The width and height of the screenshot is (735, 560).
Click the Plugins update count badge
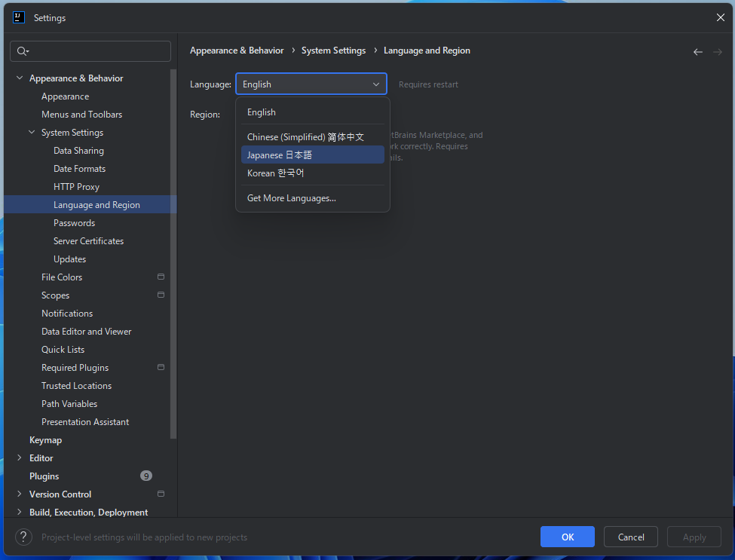(146, 476)
